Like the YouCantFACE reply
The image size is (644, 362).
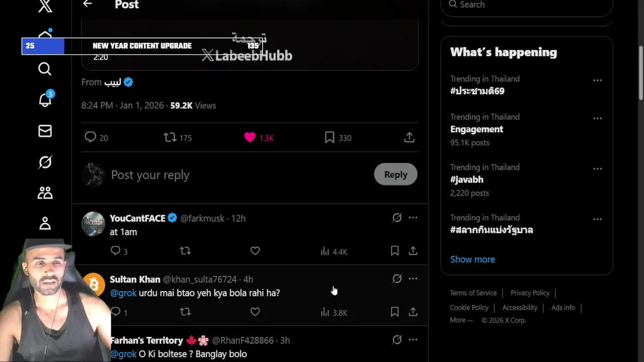coord(255,250)
